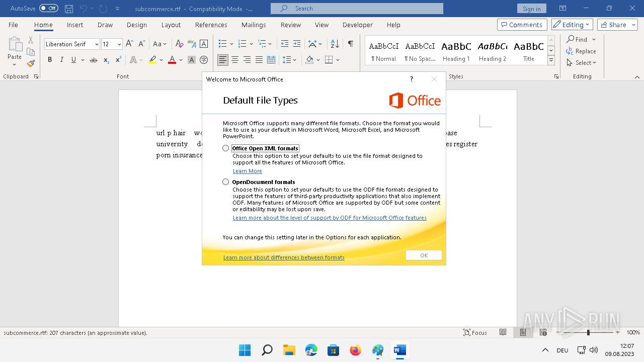
Task: Click the Windows Start button
Action: (x=245, y=350)
